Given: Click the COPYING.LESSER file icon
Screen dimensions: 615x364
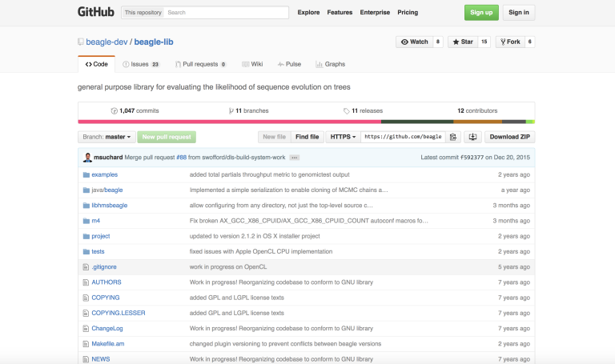Looking at the screenshot, I should pyautogui.click(x=86, y=313).
